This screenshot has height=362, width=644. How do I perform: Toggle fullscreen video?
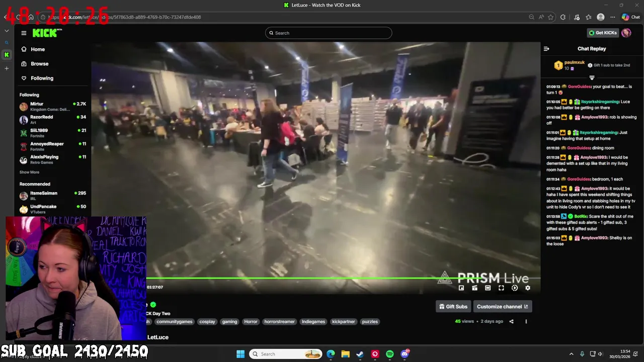tap(501, 288)
